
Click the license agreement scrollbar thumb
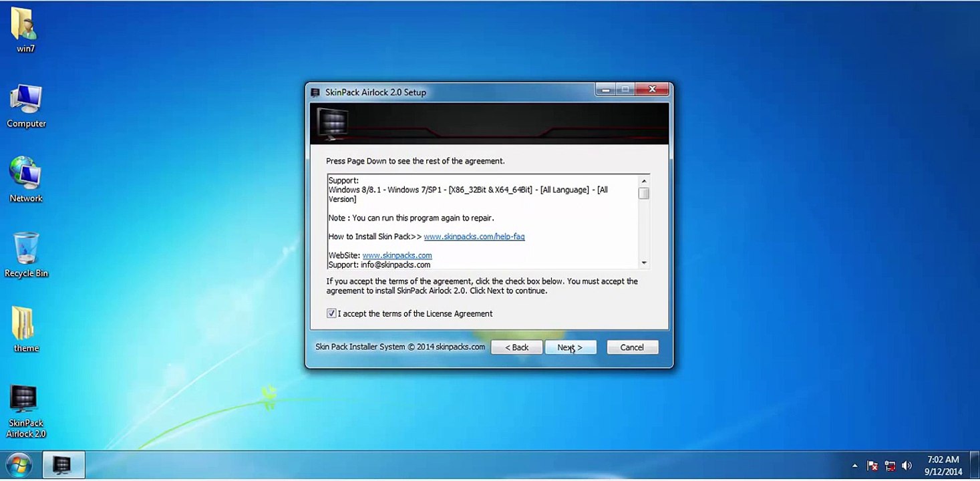click(x=644, y=193)
